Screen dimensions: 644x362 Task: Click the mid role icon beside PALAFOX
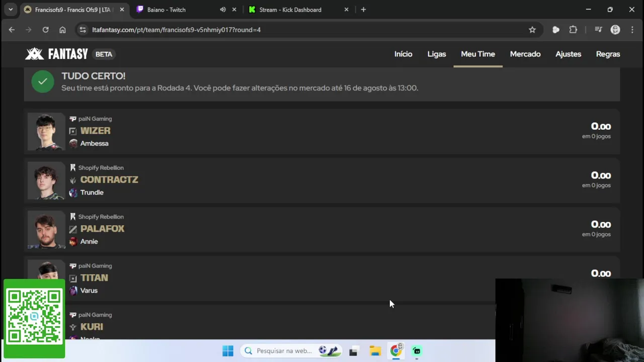73,229
